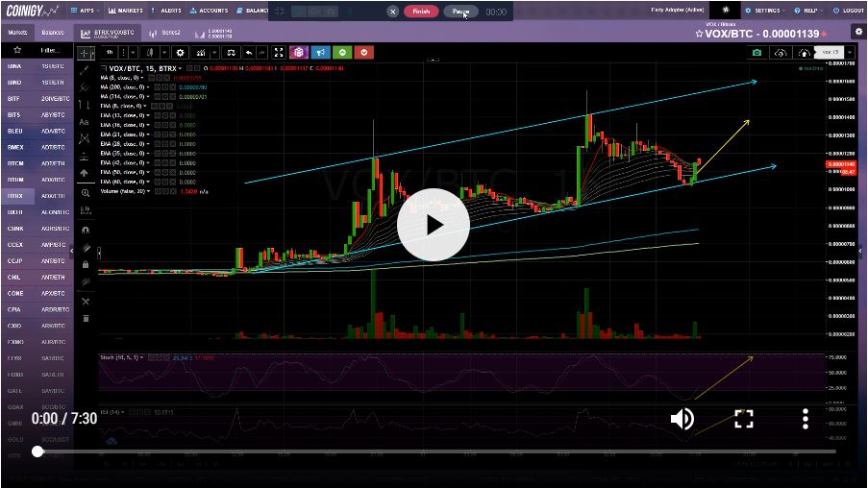Play the video with the center play button

[x=434, y=225]
